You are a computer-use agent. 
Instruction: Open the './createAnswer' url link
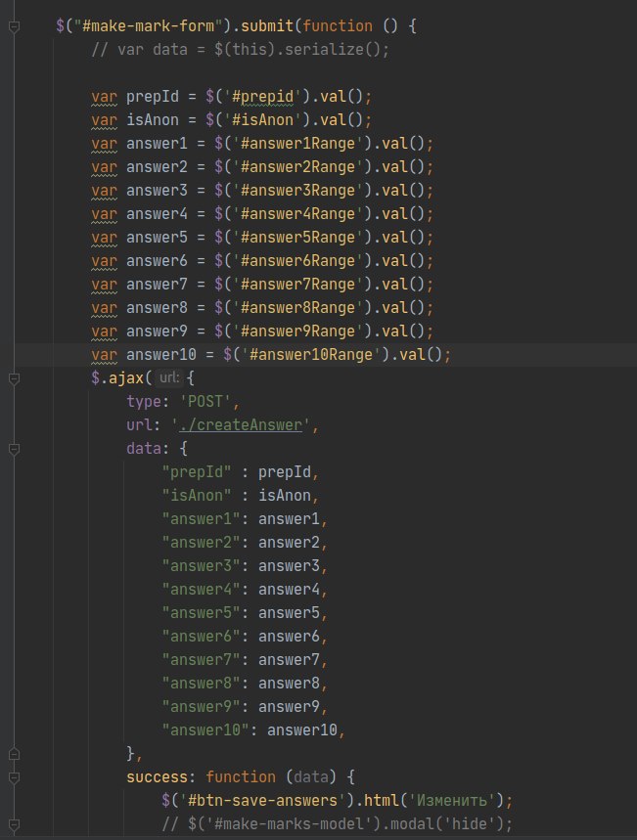click(x=241, y=424)
